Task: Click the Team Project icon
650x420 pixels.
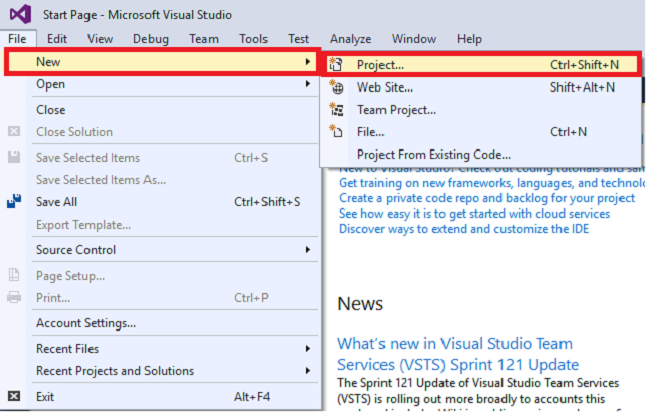Action: (336, 109)
